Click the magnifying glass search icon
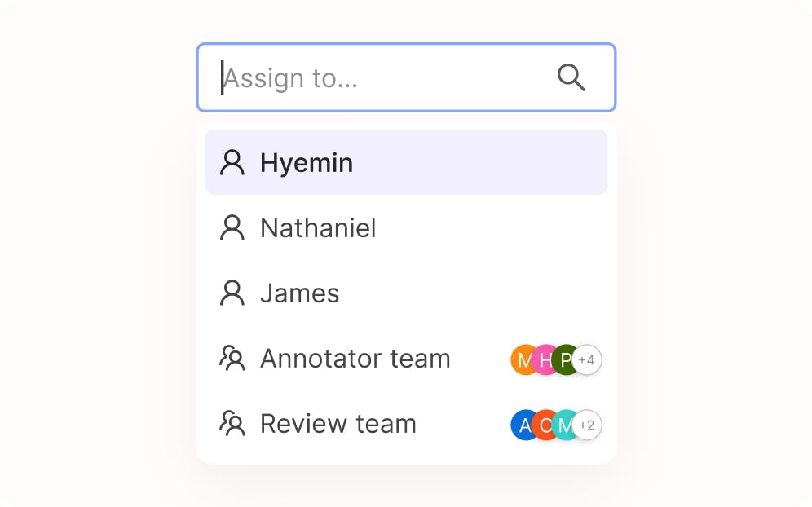Screen dimensions: 812x507 coord(571,77)
